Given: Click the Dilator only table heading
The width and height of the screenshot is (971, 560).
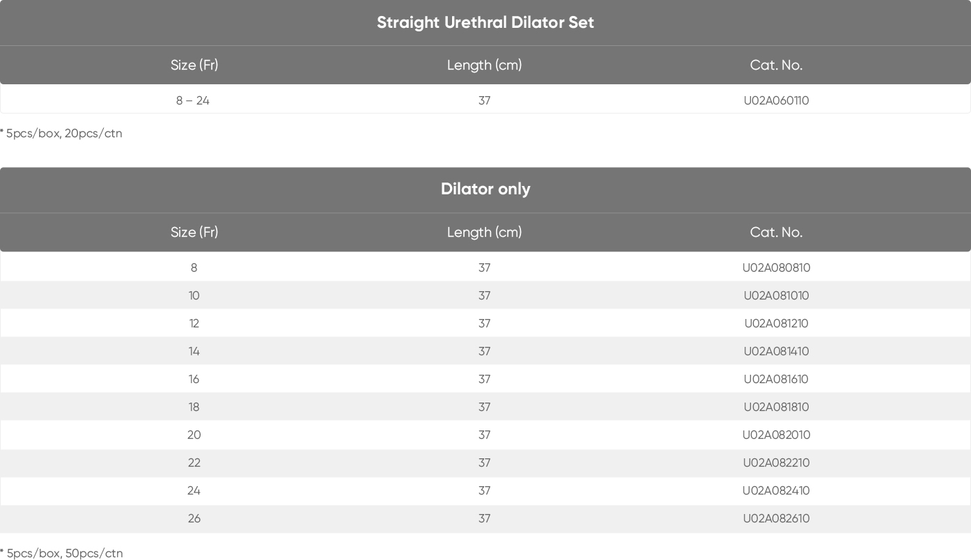Looking at the screenshot, I should pos(485,189).
